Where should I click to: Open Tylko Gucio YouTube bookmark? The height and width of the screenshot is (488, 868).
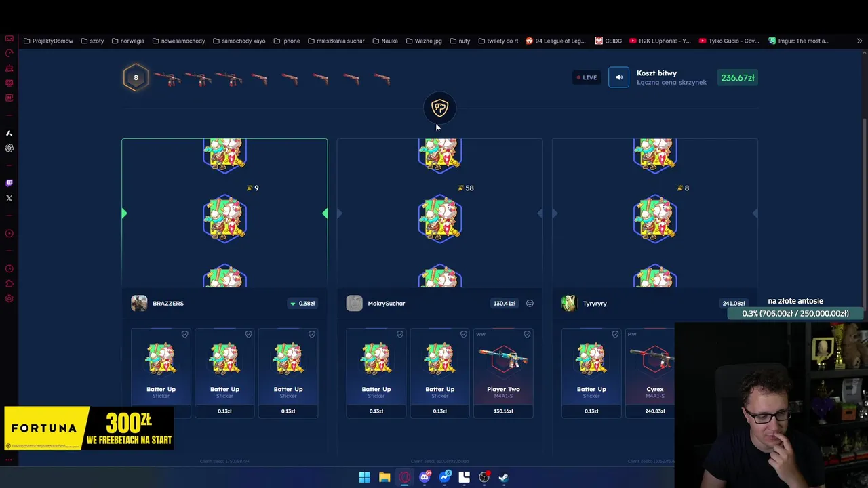point(729,41)
